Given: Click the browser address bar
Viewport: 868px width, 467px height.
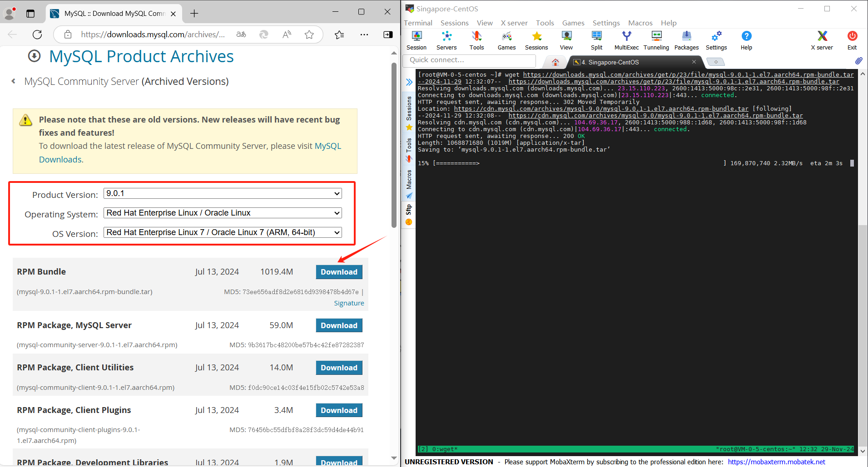Looking at the screenshot, I should coord(153,34).
